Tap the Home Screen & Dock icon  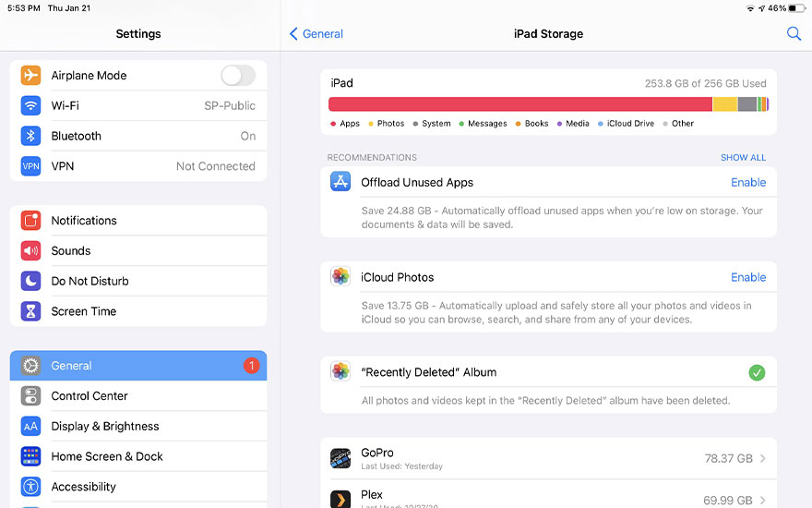click(x=30, y=456)
